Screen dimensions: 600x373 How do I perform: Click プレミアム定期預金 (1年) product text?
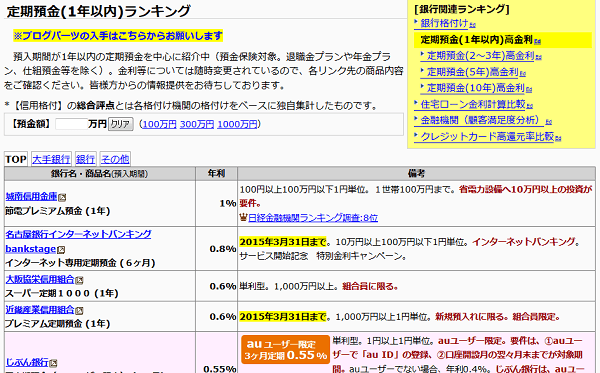tap(57, 324)
